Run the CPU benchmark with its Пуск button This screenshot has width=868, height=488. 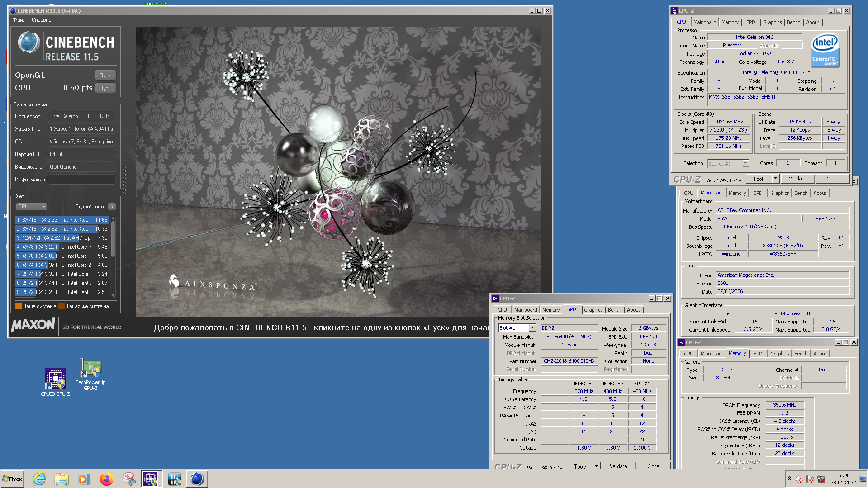coord(105,88)
